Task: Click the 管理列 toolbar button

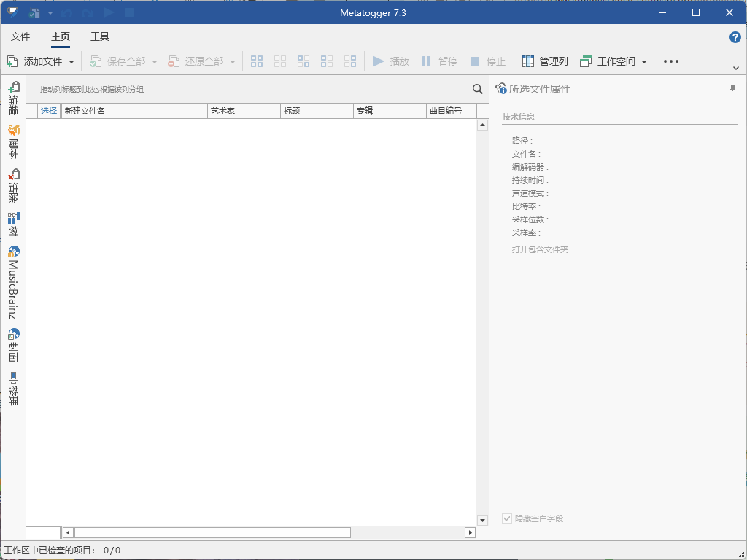Action: pyautogui.click(x=546, y=61)
